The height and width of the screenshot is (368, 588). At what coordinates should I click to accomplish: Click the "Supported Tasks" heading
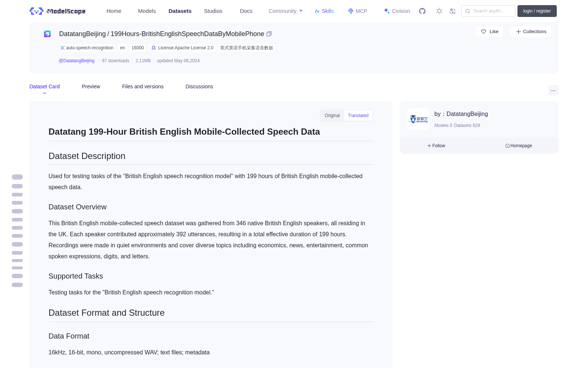[76, 276]
